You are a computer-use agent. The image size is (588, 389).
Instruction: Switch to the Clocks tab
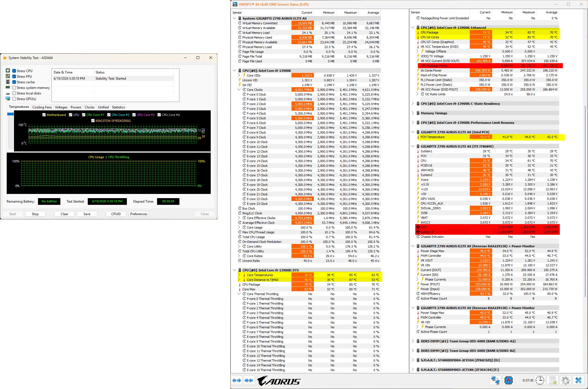point(89,107)
